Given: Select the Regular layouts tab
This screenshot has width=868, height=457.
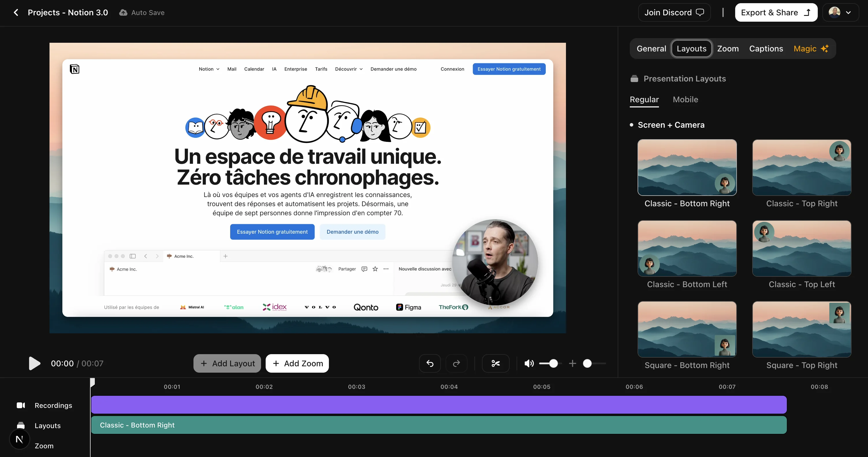Looking at the screenshot, I should (644, 99).
